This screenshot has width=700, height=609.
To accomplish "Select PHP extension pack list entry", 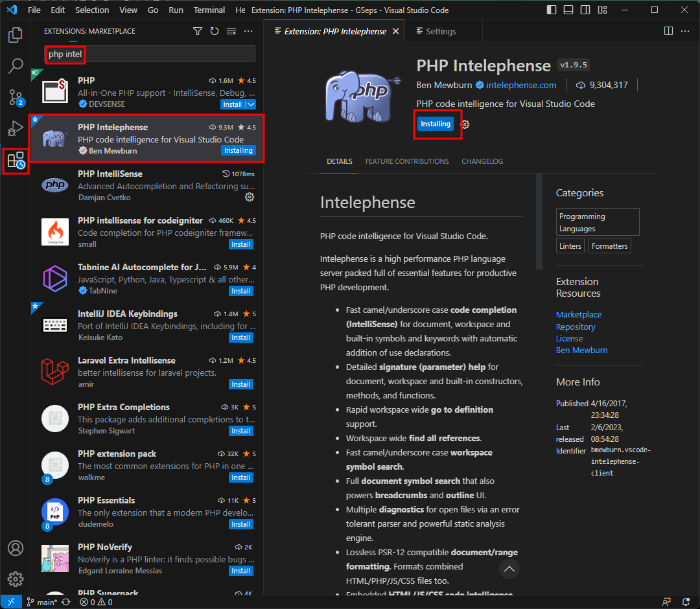I will (x=147, y=465).
